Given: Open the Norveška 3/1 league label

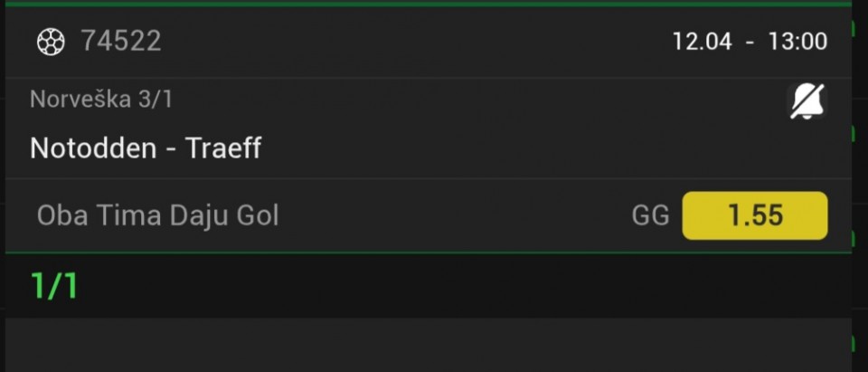Looking at the screenshot, I should [101, 100].
